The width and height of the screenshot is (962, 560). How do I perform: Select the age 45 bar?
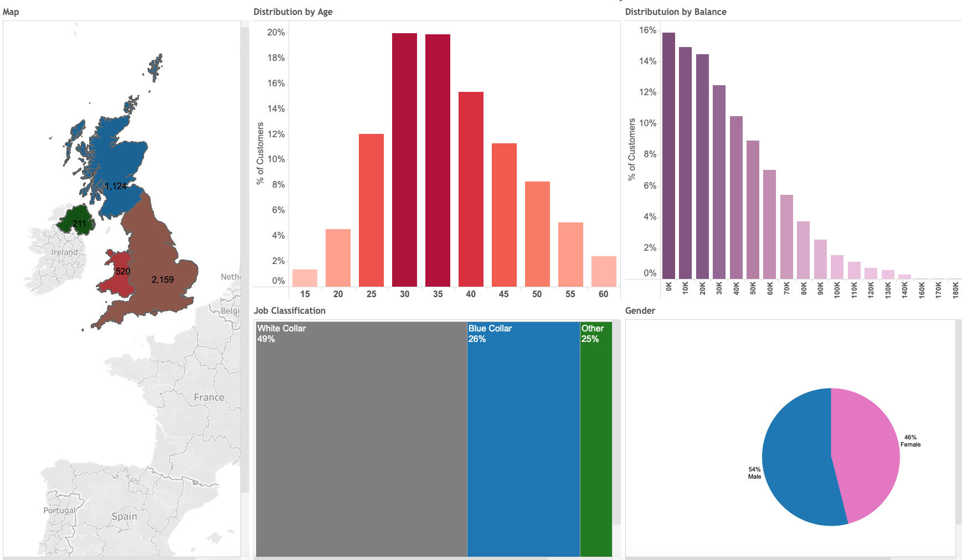pos(504,215)
